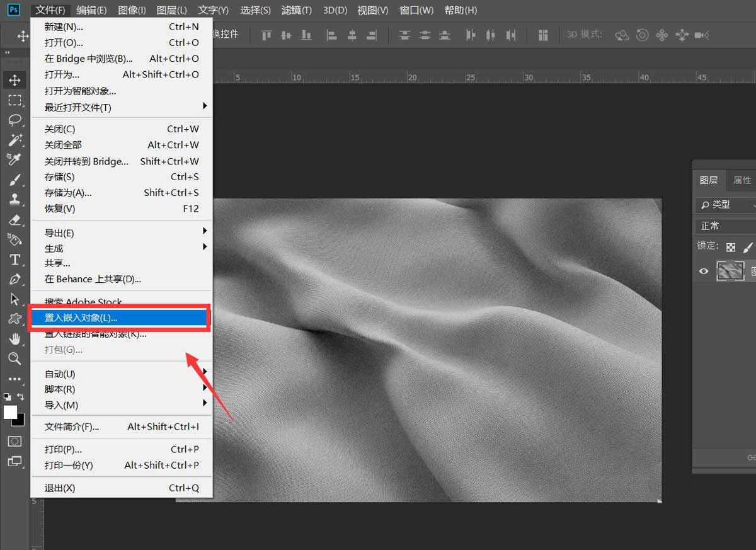Choose 置入嵌入对象(L)... from the File menu

pyautogui.click(x=122, y=318)
